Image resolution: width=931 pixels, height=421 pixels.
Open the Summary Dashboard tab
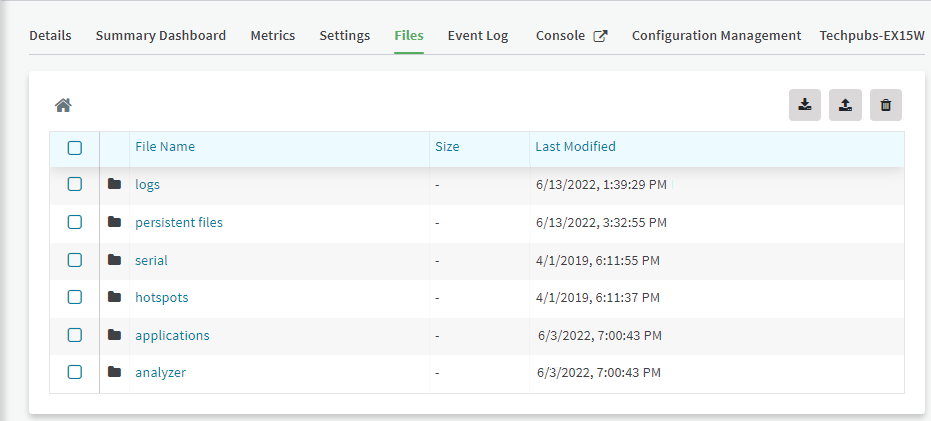(x=161, y=36)
